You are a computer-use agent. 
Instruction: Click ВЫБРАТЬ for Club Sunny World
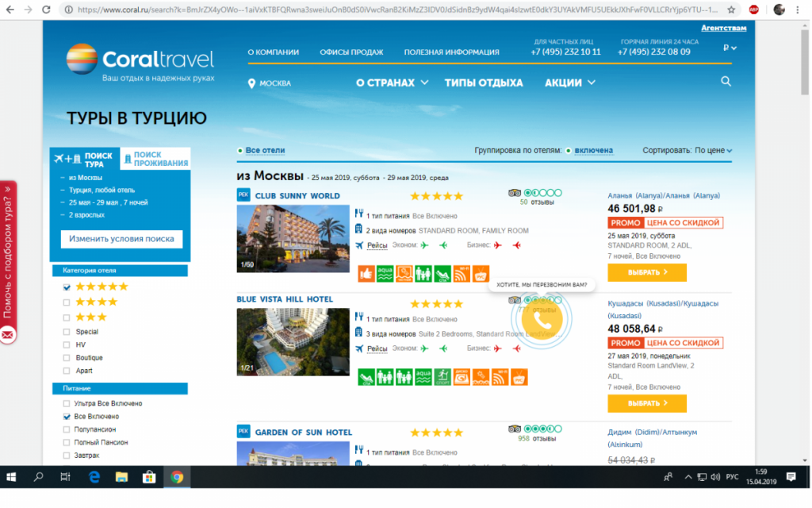(x=647, y=272)
